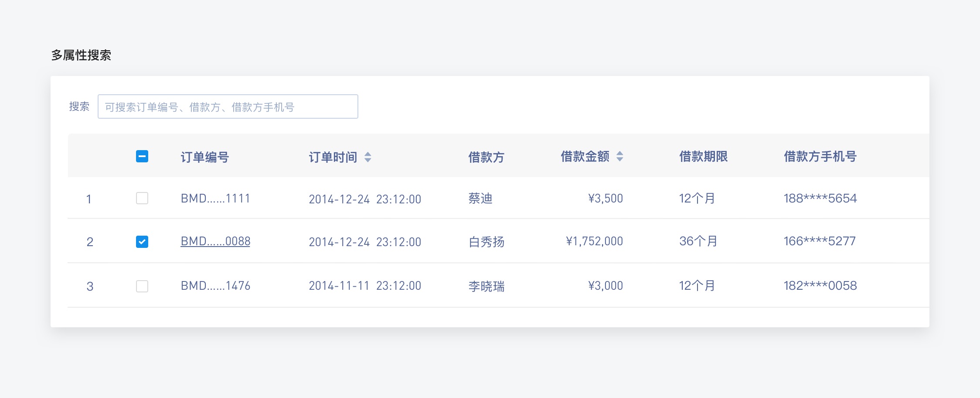The width and height of the screenshot is (980, 398).
Task: Click the 订单时间 column header label
Action: 333,157
